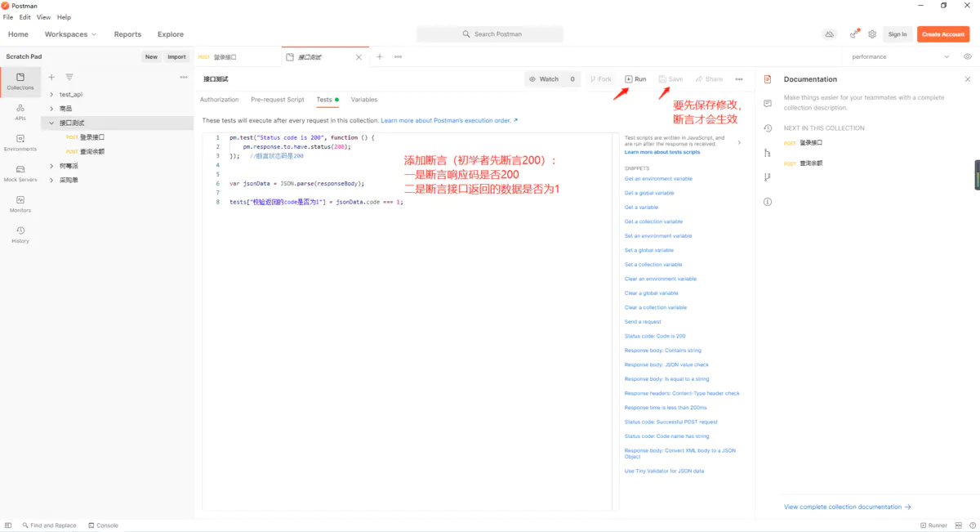Toggle Watch on the 接口测试 collection

544,79
